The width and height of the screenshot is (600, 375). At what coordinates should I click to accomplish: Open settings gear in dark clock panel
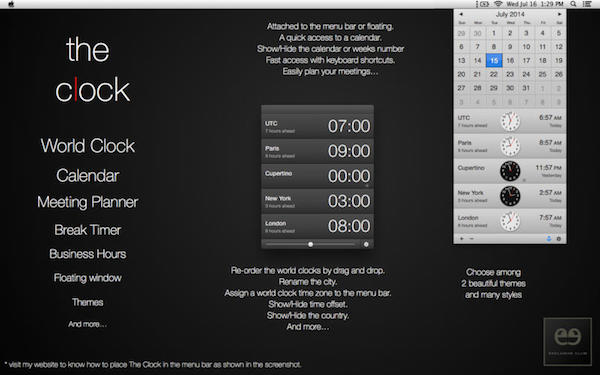coord(366,244)
